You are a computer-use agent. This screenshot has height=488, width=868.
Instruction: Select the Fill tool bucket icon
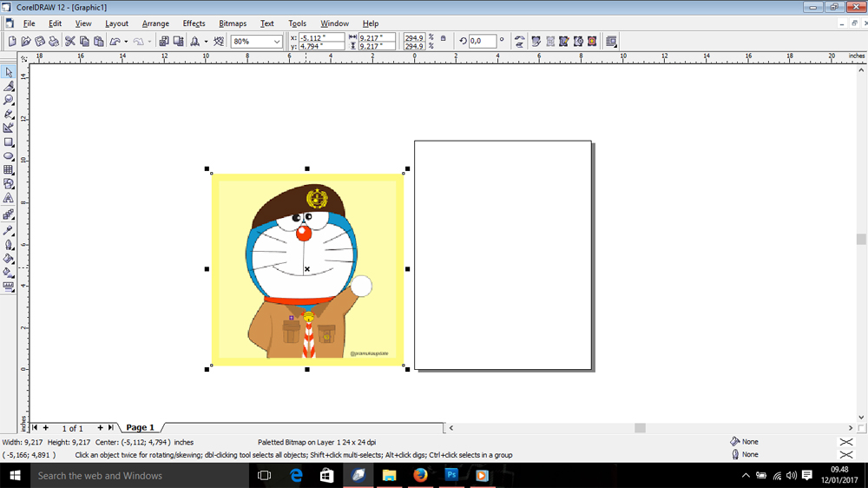(9, 258)
